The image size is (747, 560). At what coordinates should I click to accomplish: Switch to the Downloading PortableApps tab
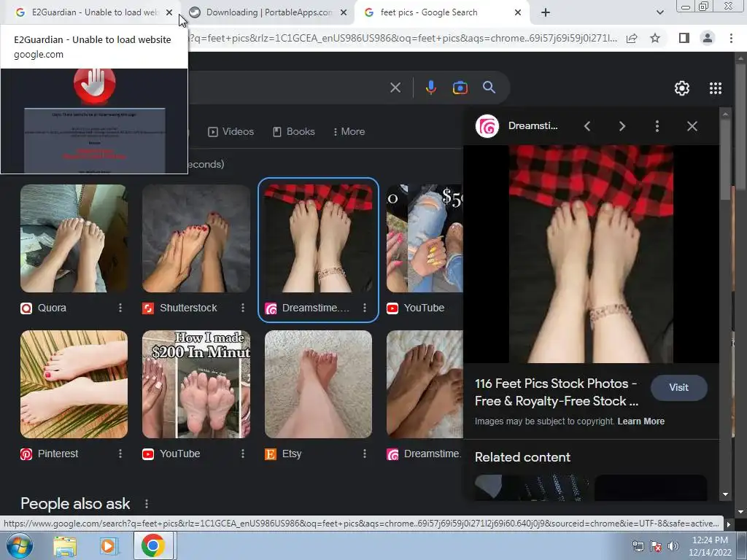click(x=268, y=12)
